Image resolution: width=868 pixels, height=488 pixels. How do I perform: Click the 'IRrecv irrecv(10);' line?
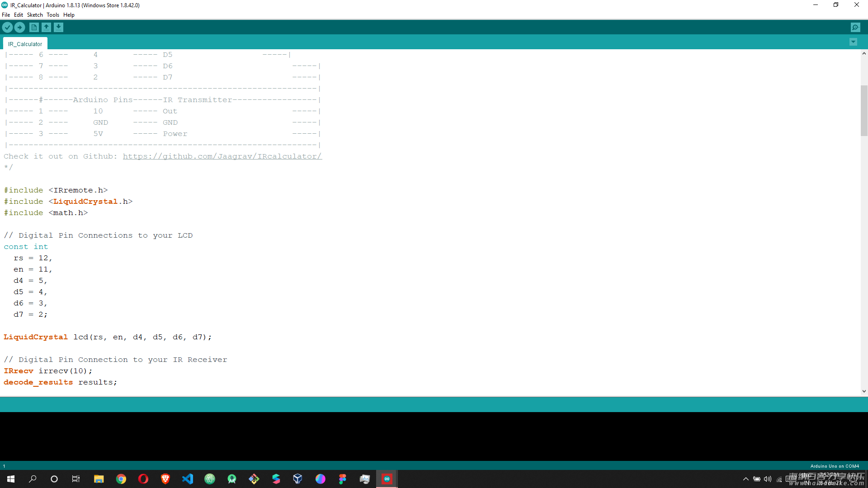point(48,371)
